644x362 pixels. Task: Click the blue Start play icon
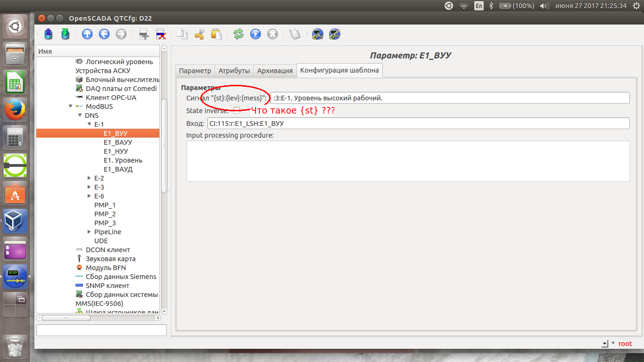[x=256, y=34]
